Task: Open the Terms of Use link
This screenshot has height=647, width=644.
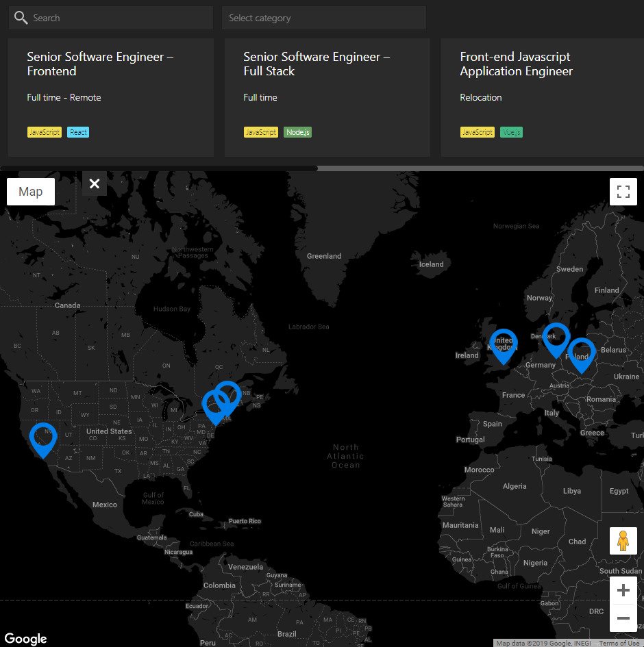Action: pos(619,643)
